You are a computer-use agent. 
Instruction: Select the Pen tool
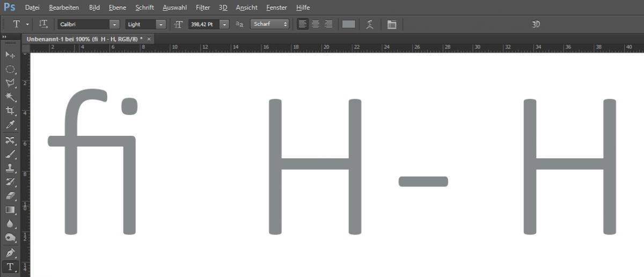click(10, 252)
